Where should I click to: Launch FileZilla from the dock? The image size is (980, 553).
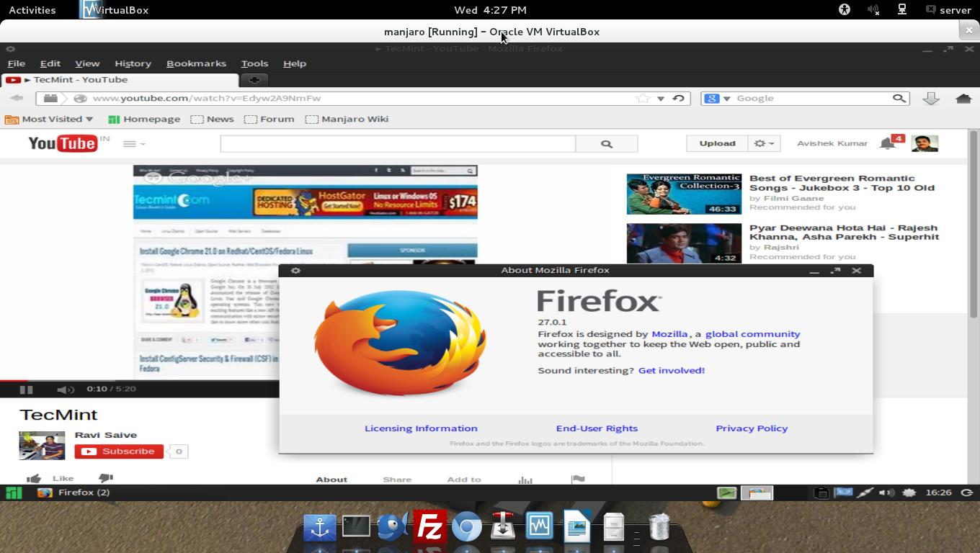430,527
